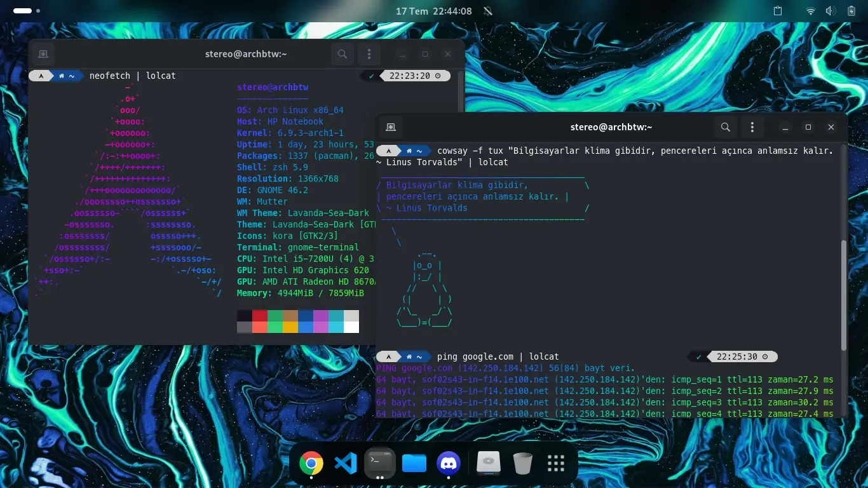Click the 'Host: HP Notebook' line

click(280, 121)
